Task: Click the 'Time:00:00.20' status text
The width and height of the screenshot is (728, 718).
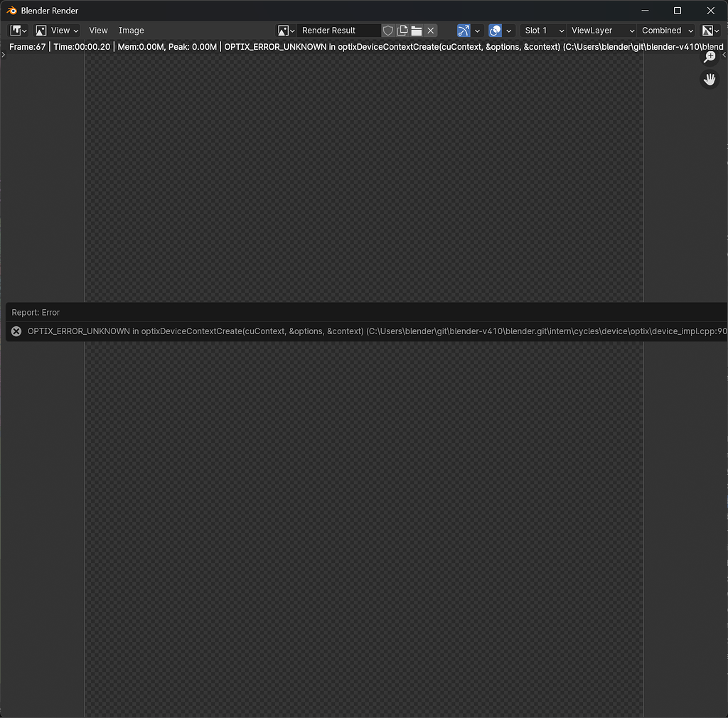Action: (82, 47)
